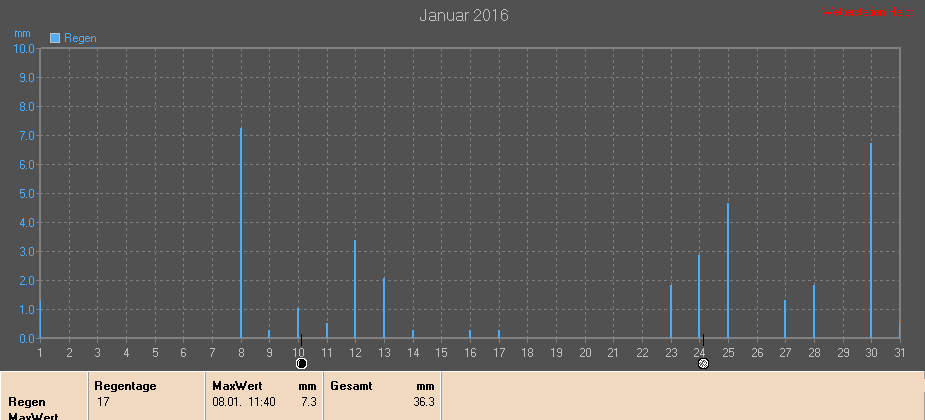Click the rain bar for day 13
The width and height of the screenshot is (925, 420).
[384, 307]
